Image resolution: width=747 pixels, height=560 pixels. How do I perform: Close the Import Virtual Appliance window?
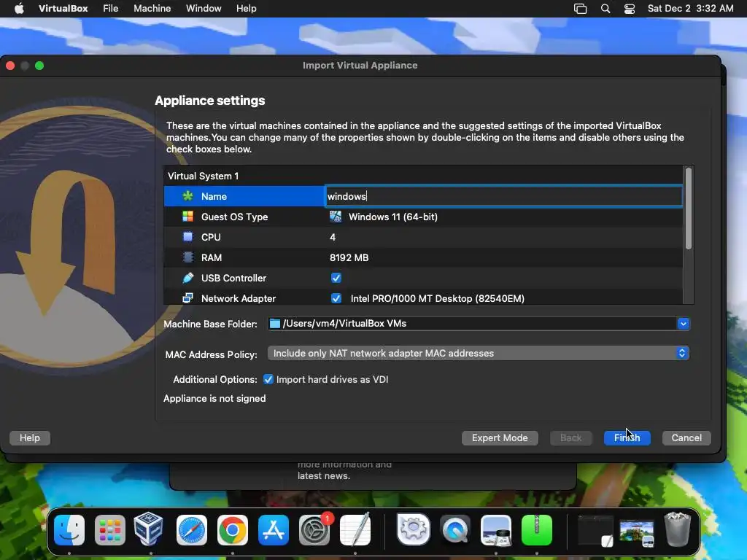pos(10,65)
